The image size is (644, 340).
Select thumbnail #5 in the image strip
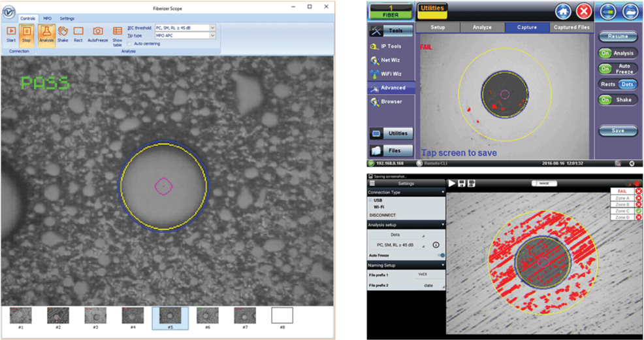pyautogui.click(x=169, y=316)
